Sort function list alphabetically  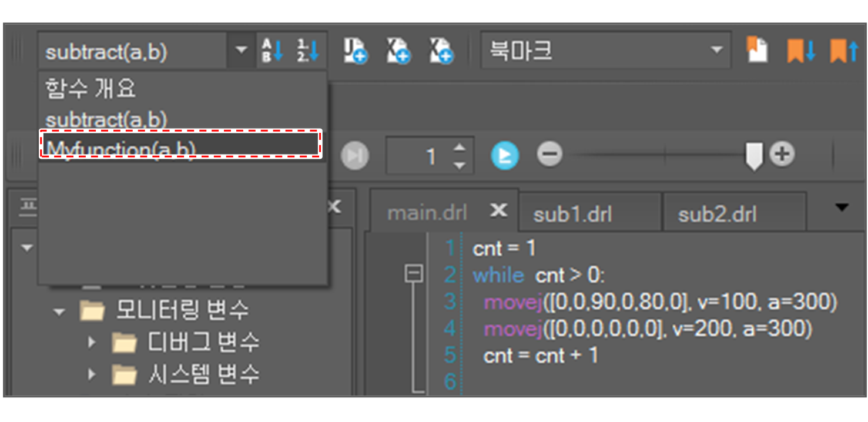click(x=272, y=51)
